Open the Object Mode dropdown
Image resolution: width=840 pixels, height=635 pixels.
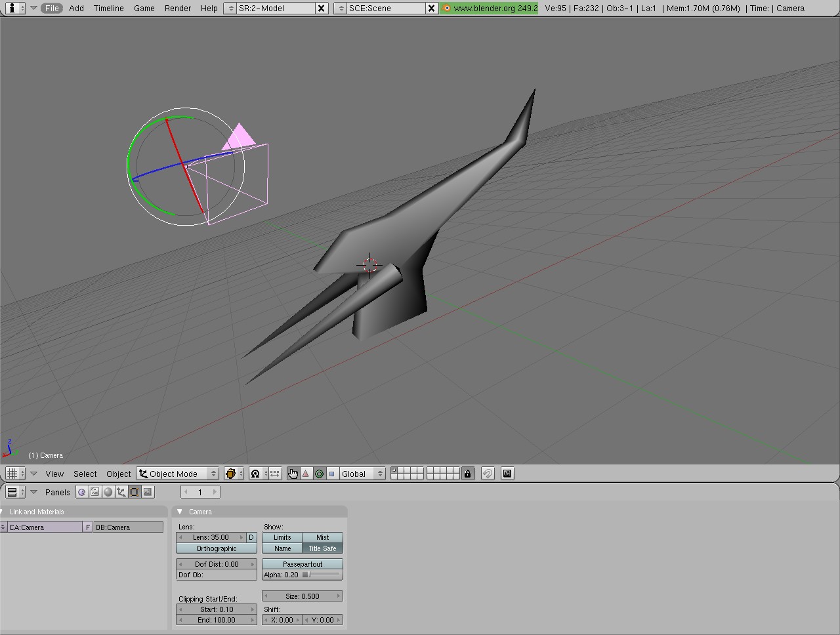(177, 474)
